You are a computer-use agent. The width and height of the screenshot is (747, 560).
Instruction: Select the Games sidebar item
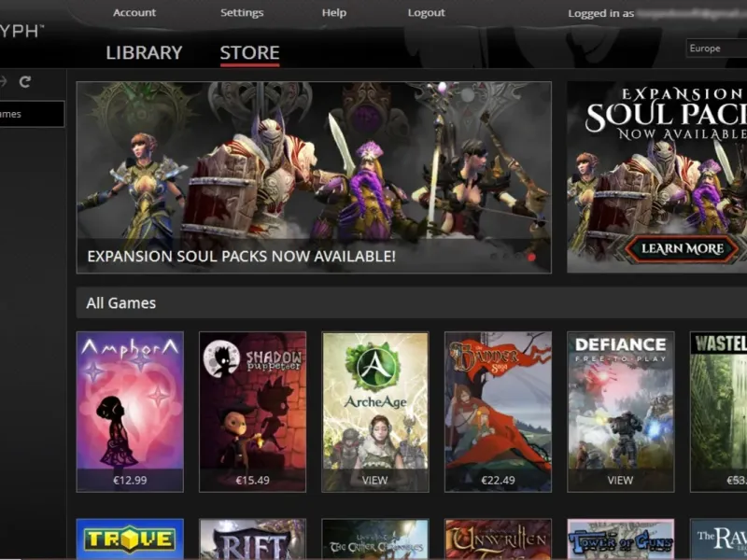[x=32, y=114]
